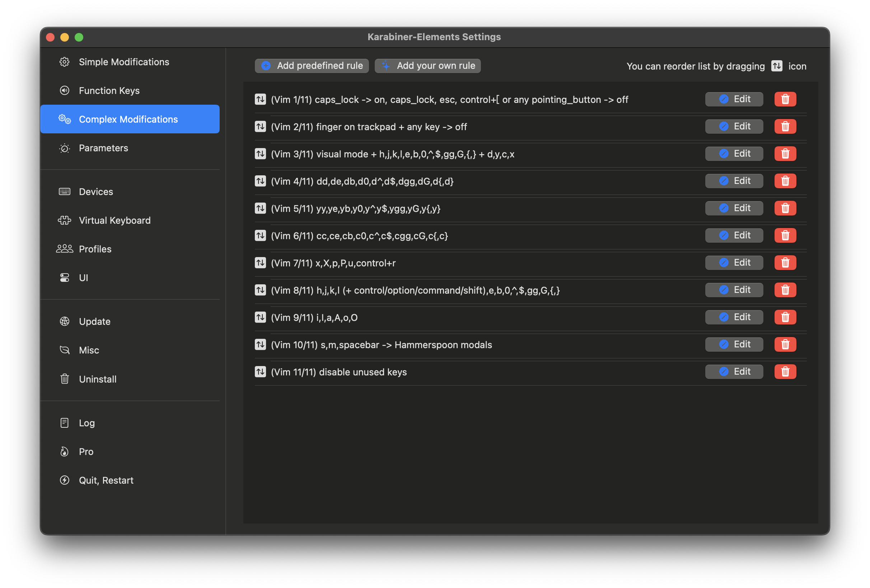Delete the Vim 1/11 caps_lock rule
870x588 pixels.
click(785, 99)
